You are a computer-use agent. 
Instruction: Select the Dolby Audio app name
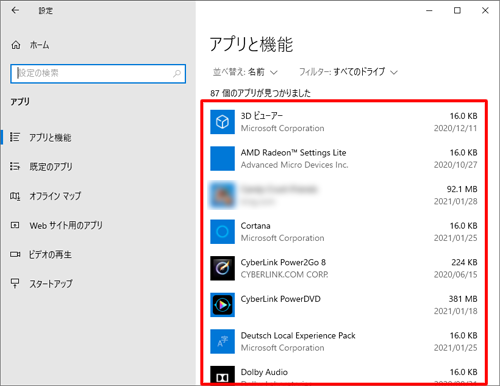264,372
